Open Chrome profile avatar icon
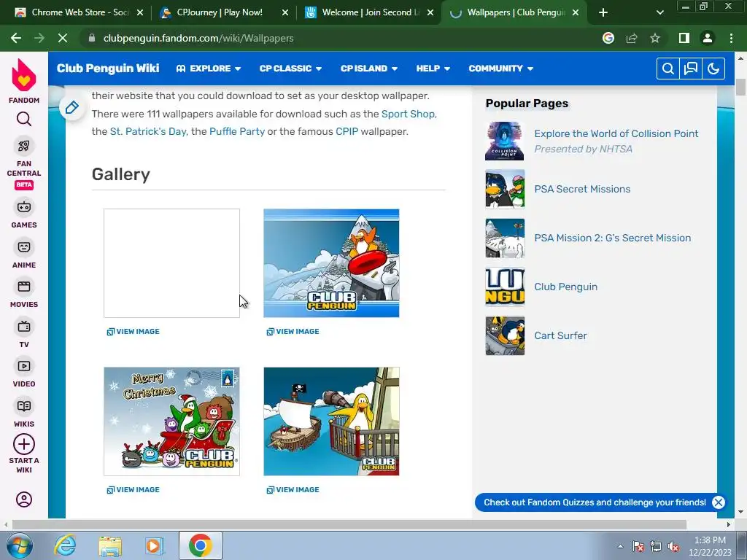Image resolution: width=747 pixels, height=560 pixels. [x=708, y=38]
